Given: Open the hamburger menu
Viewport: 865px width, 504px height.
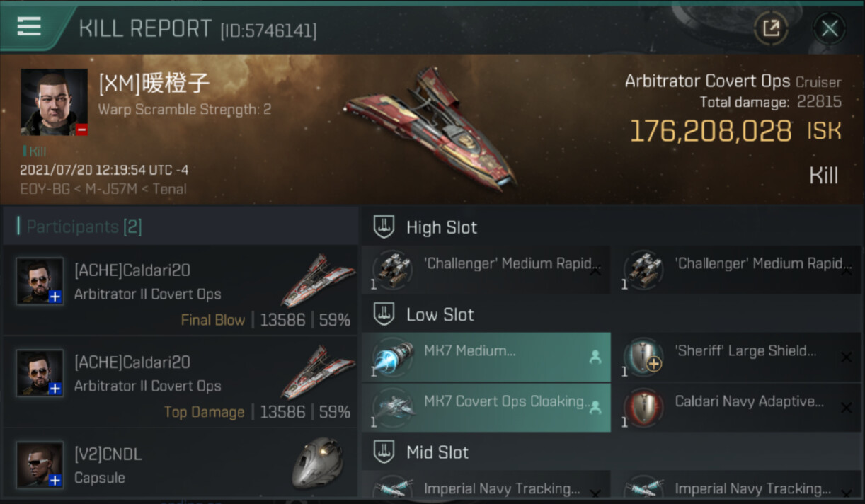Looking at the screenshot, I should (29, 26).
